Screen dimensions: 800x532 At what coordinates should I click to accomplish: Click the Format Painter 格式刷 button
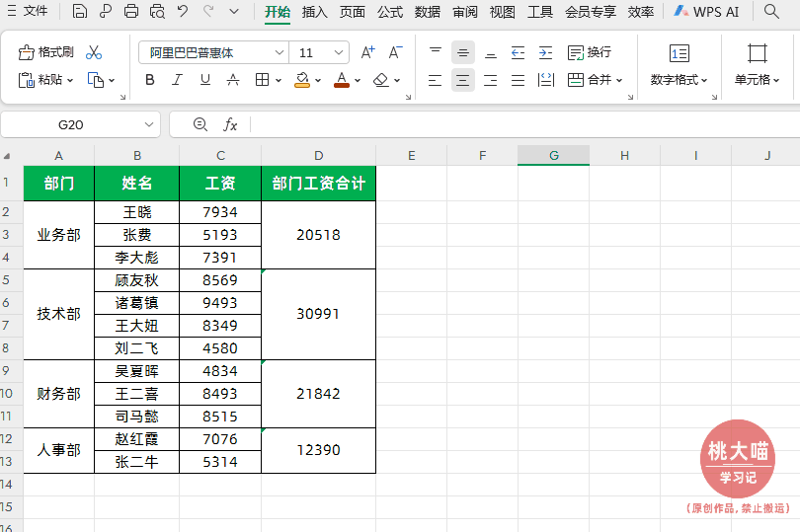pyautogui.click(x=45, y=52)
